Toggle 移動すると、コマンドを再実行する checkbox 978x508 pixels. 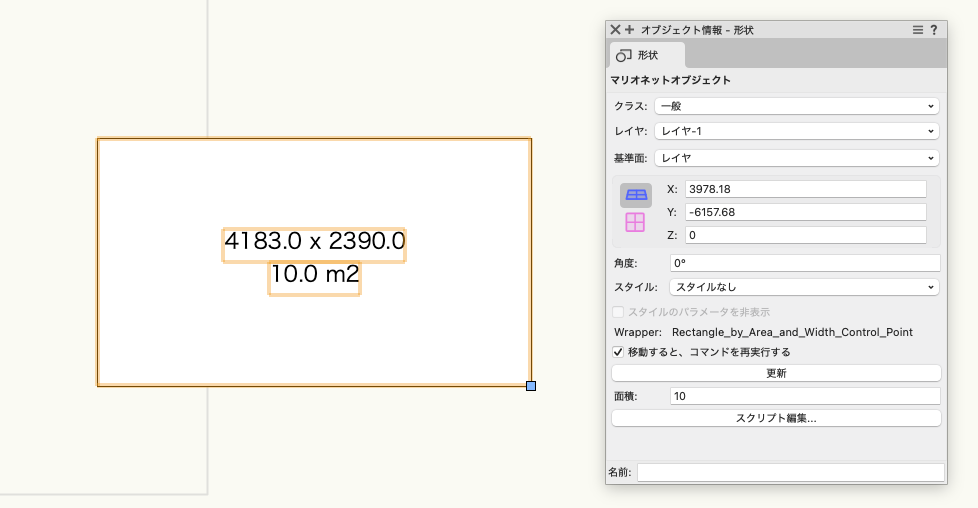[618, 352]
